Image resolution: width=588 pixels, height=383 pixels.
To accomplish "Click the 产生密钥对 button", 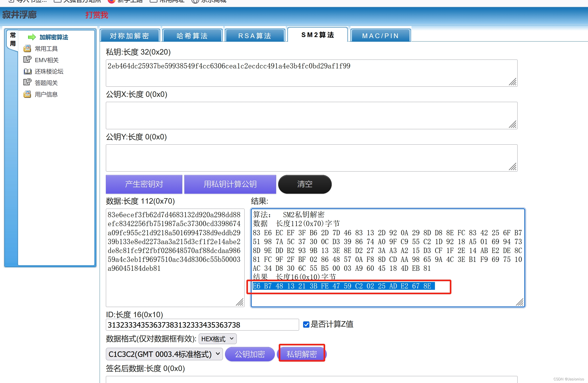I will (x=144, y=184).
